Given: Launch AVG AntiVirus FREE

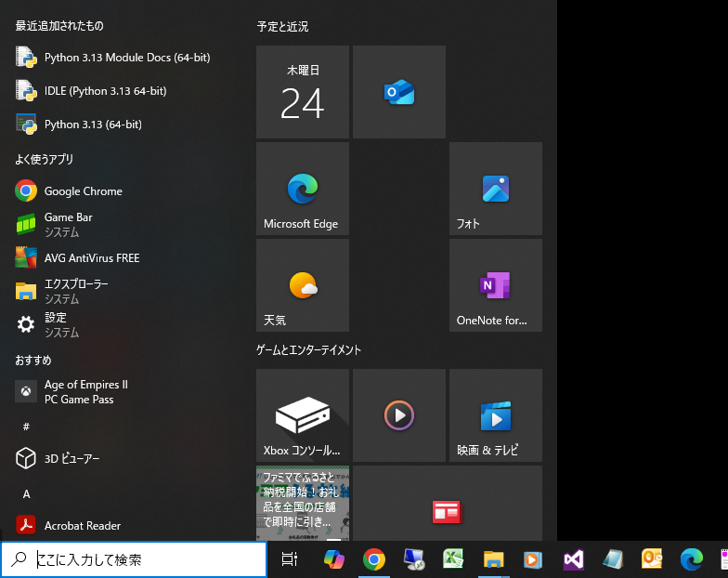Looking at the screenshot, I should point(91,257).
